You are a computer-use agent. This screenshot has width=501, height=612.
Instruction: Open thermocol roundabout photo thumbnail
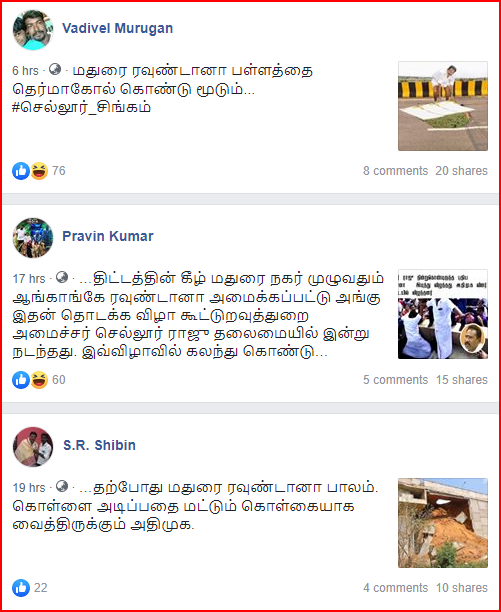(x=443, y=106)
